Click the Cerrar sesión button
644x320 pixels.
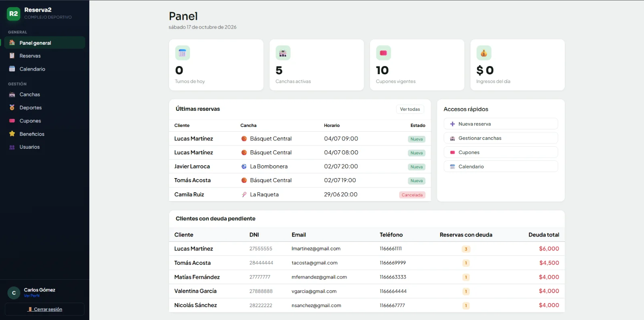[45, 309]
